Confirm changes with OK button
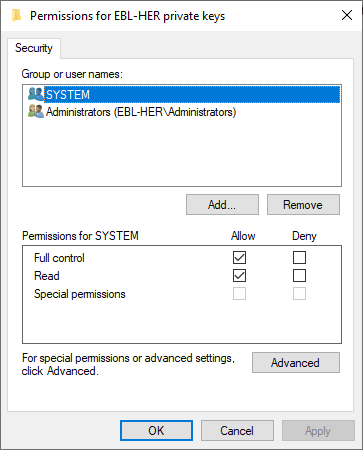 click(156, 431)
